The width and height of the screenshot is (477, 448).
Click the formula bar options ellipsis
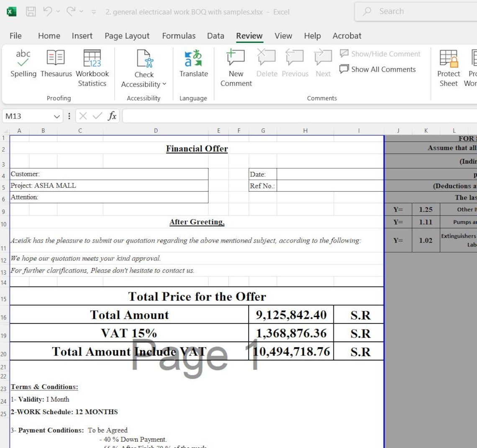click(69, 116)
